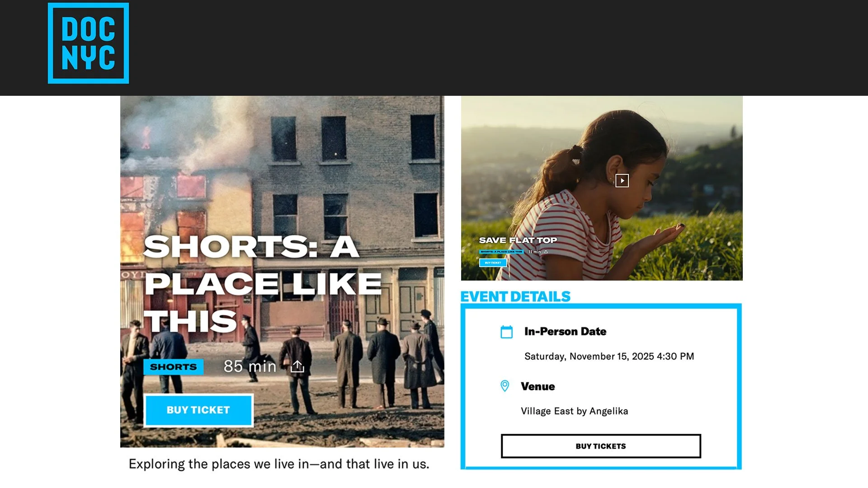Click the outlined BUY TICKETS button
Viewport: 868px width, 488px height.
[601, 446]
